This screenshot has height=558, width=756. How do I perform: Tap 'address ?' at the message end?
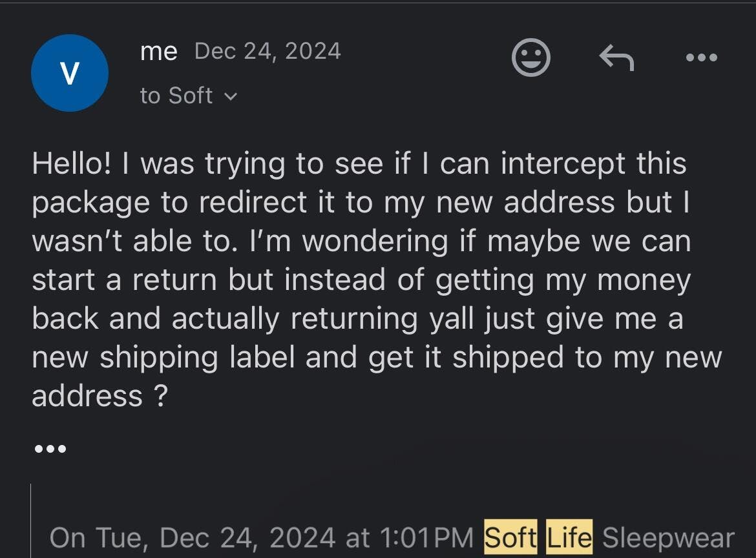click(100, 396)
